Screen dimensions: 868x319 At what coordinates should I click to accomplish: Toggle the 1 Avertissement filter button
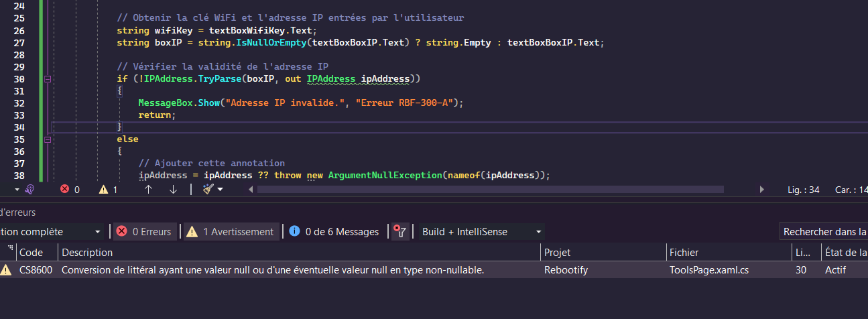(x=231, y=231)
